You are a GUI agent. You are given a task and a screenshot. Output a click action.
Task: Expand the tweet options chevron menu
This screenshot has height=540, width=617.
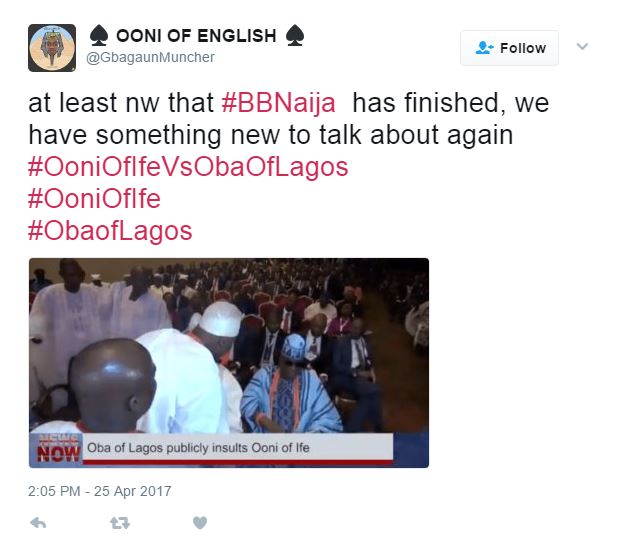(x=582, y=46)
